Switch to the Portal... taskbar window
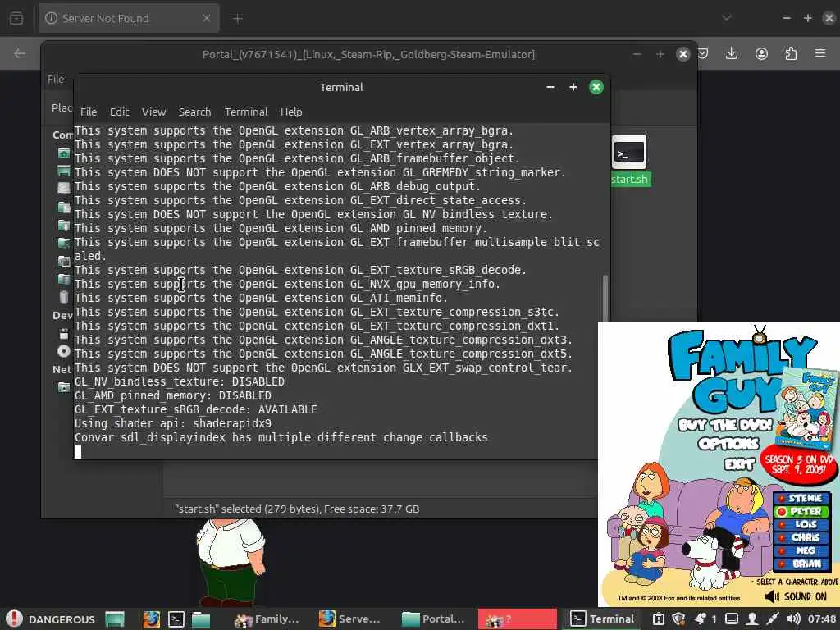This screenshot has height=630, width=840. [x=433, y=619]
